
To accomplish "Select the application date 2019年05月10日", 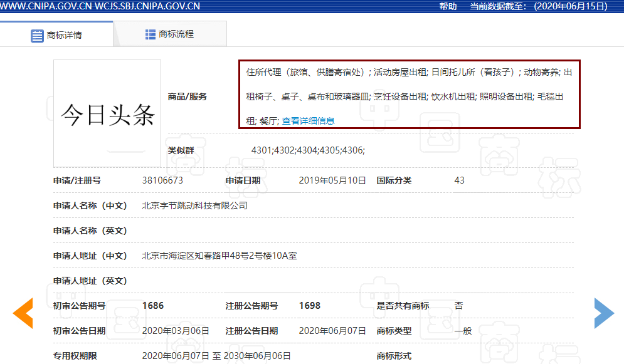I will click(332, 180).
